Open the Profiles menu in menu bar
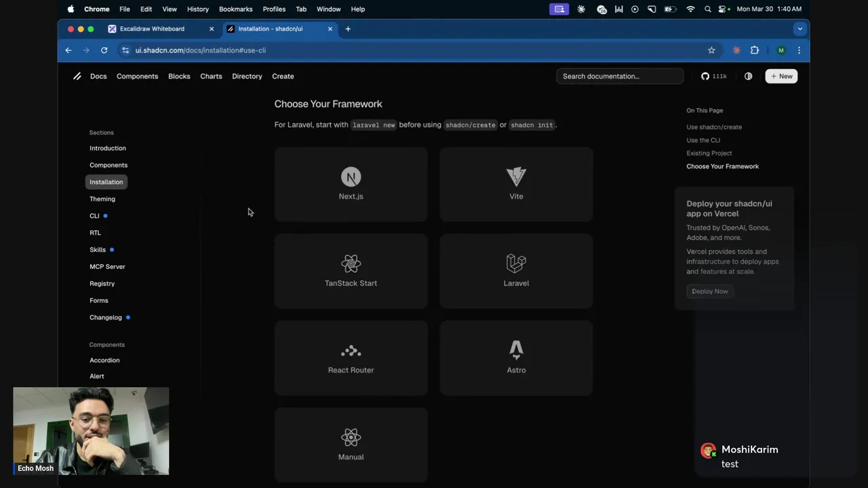 click(274, 9)
